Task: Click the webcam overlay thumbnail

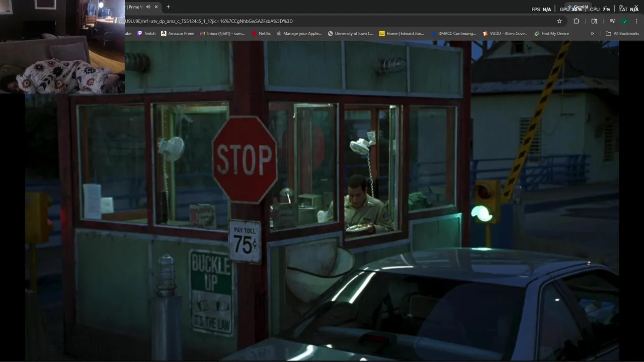Action: (62, 47)
